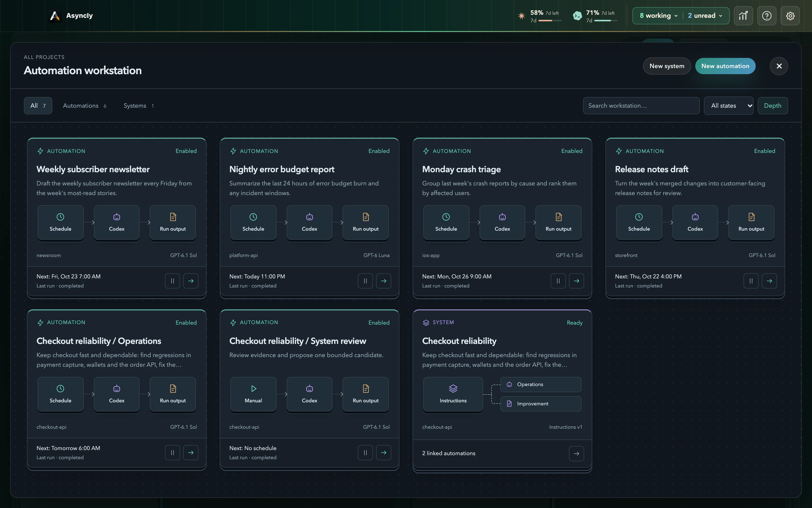The height and width of the screenshot is (508, 812).
Task: Close the Automation workstation panel
Action: pyautogui.click(x=779, y=66)
